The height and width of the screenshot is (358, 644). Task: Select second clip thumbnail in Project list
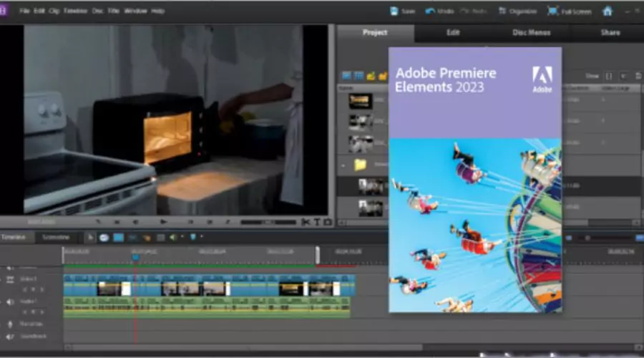360,122
